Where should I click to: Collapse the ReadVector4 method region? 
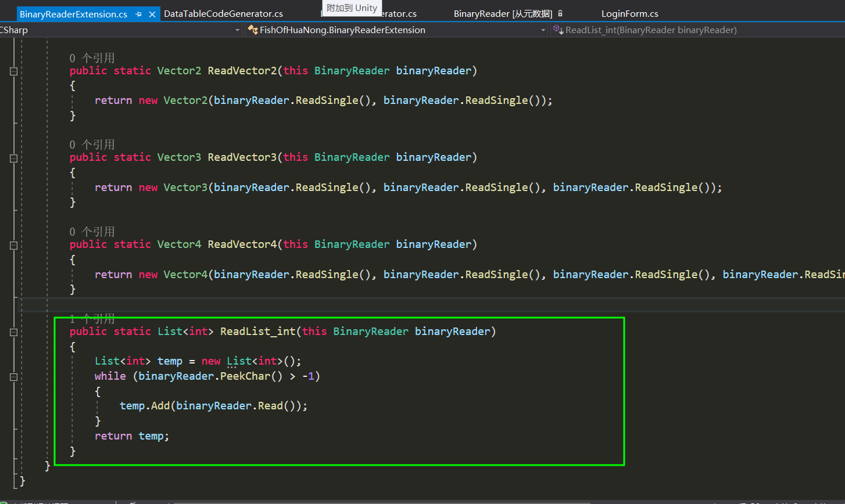click(x=12, y=246)
